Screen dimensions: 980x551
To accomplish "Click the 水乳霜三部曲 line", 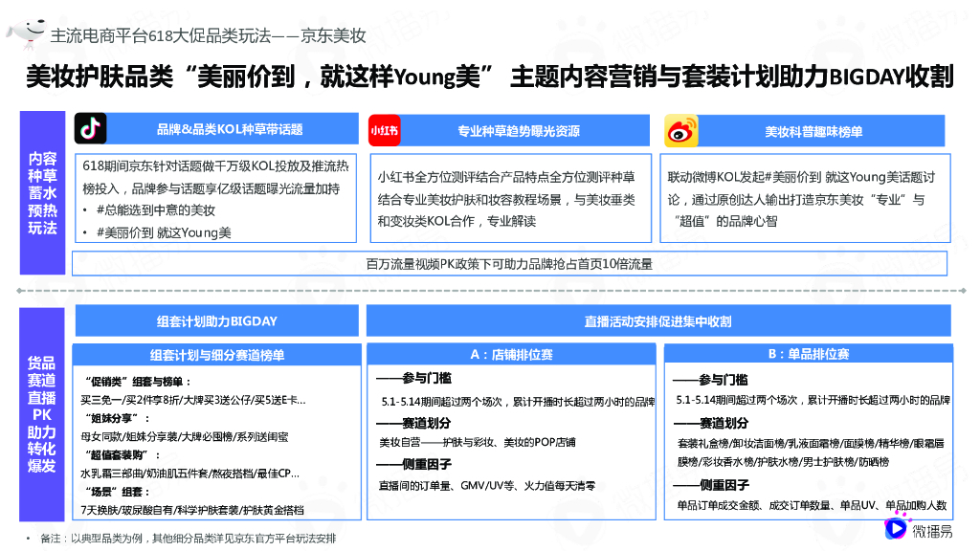I will coord(190,474).
